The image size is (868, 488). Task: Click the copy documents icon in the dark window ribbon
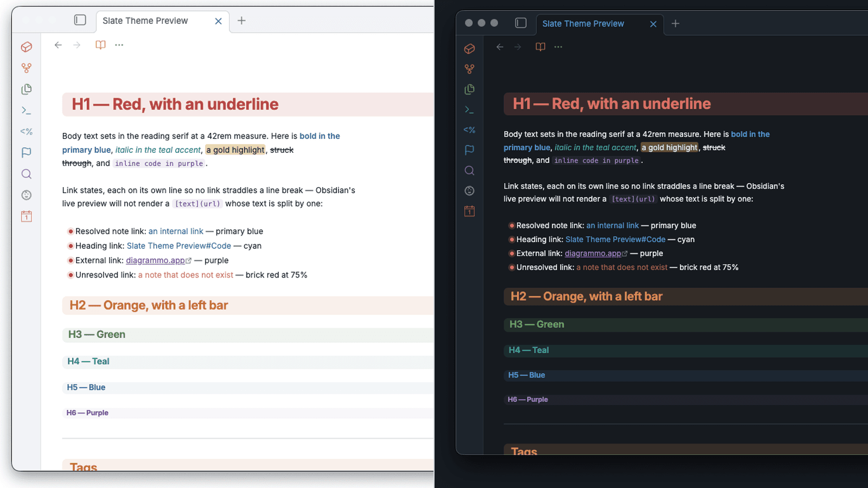click(470, 89)
